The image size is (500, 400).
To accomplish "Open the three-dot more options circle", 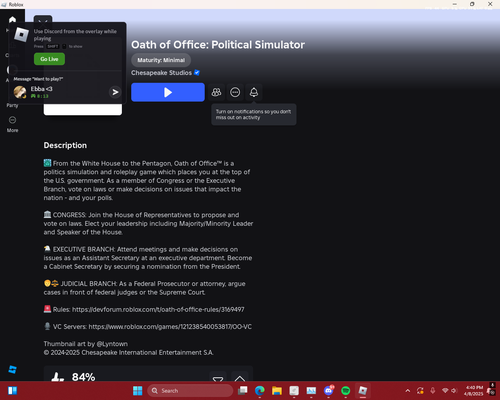I will pos(235,92).
